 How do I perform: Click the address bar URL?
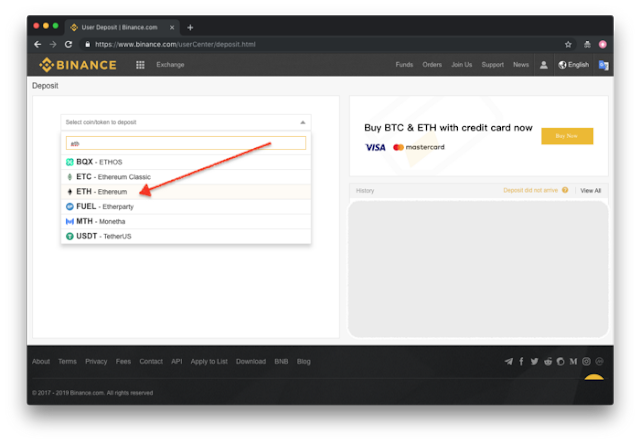(x=175, y=45)
